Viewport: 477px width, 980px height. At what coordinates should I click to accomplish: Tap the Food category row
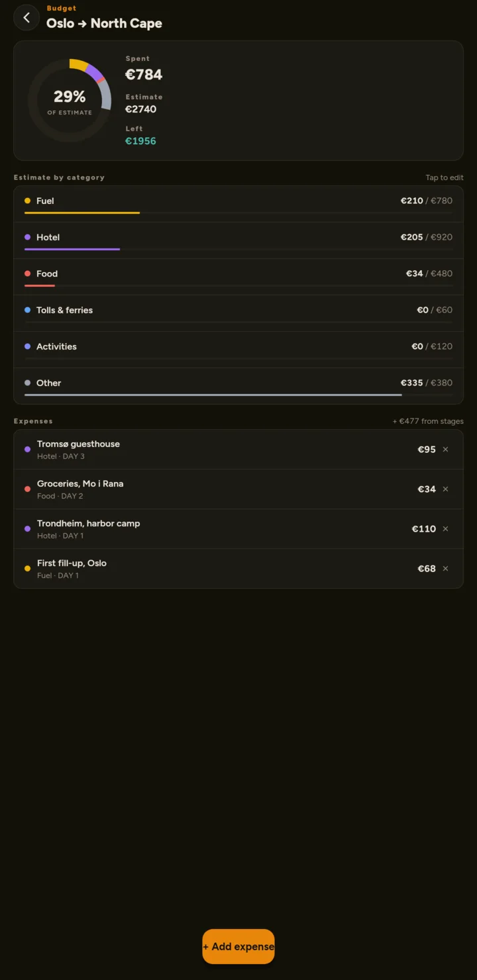coord(238,277)
